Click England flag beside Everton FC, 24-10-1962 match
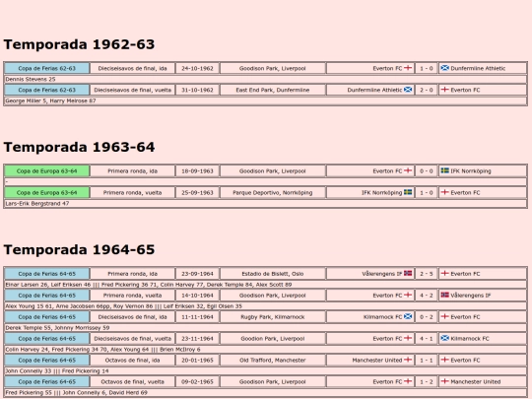 click(408, 68)
